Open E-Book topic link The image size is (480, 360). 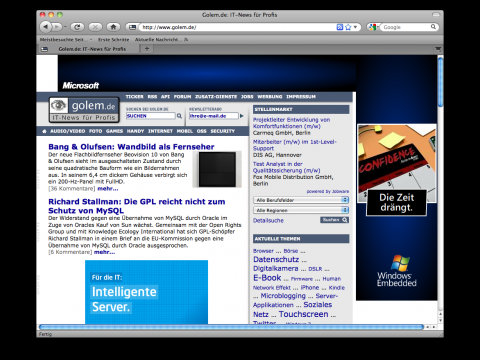coord(267,278)
